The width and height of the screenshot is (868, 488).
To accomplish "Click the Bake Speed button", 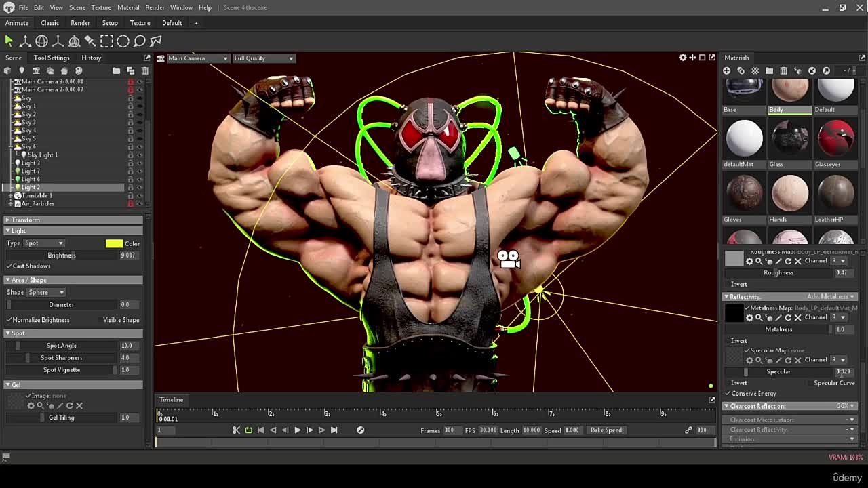I will tap(606, 430).
